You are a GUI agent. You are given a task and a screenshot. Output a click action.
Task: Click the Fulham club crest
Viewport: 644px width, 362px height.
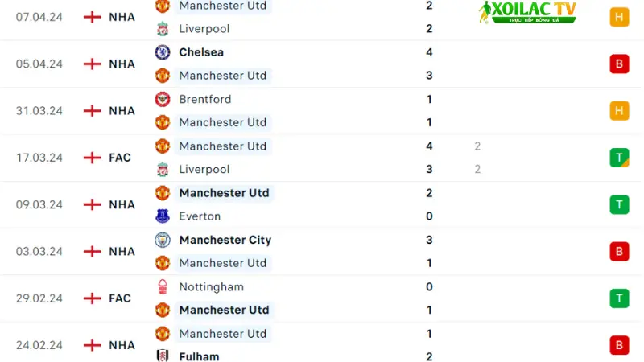[163, 356]
